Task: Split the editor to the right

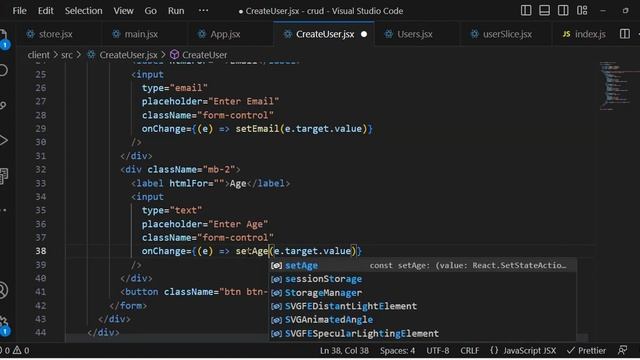Action: tap(624, 34)
